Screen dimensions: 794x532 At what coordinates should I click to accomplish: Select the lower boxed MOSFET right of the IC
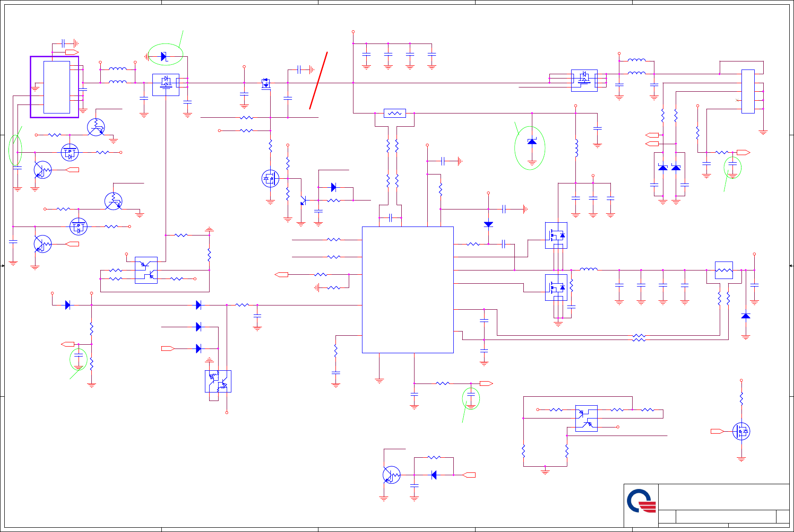click(556, 288)
